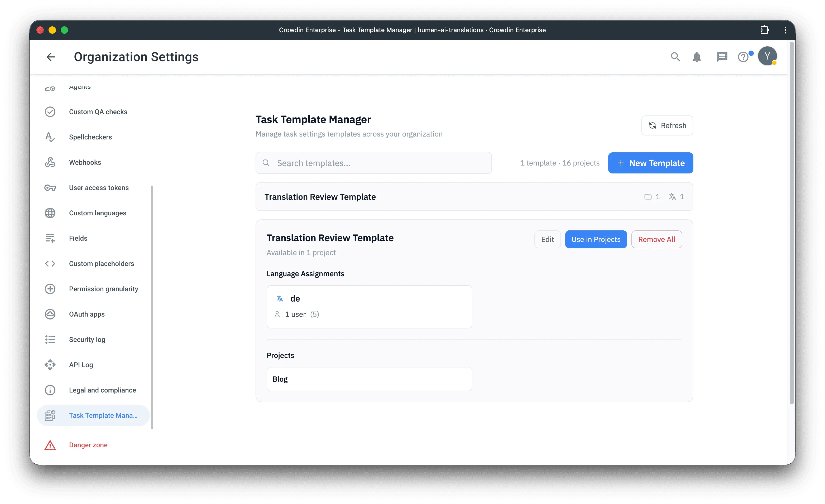Click the folder count icon on Translation Review Template
Image resolution: width=825 pixels, height=504 pixels.
point(649,196)
